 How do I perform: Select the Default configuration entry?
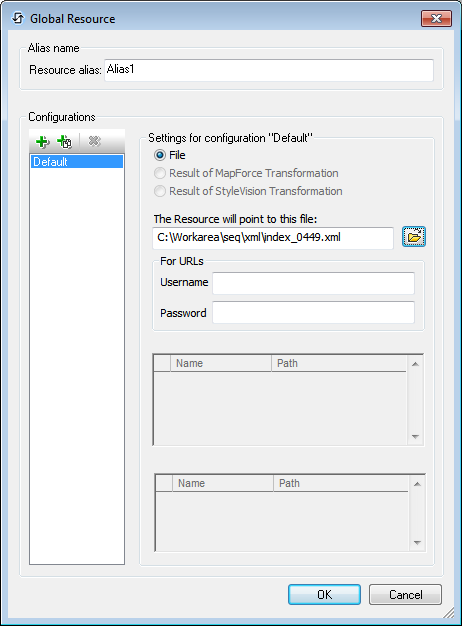77,162
